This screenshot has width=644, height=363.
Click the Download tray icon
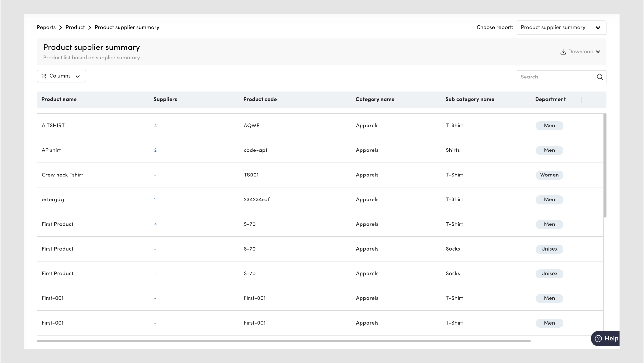tap(563, 52)
